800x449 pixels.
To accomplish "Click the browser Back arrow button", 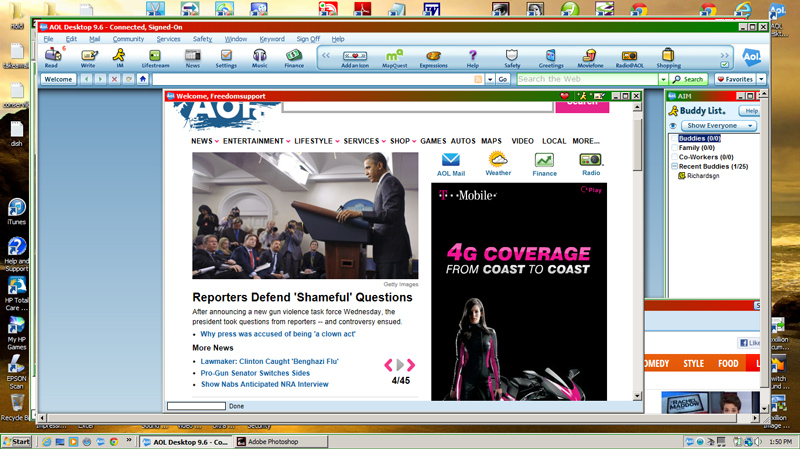I will click(x=86, y=79).
